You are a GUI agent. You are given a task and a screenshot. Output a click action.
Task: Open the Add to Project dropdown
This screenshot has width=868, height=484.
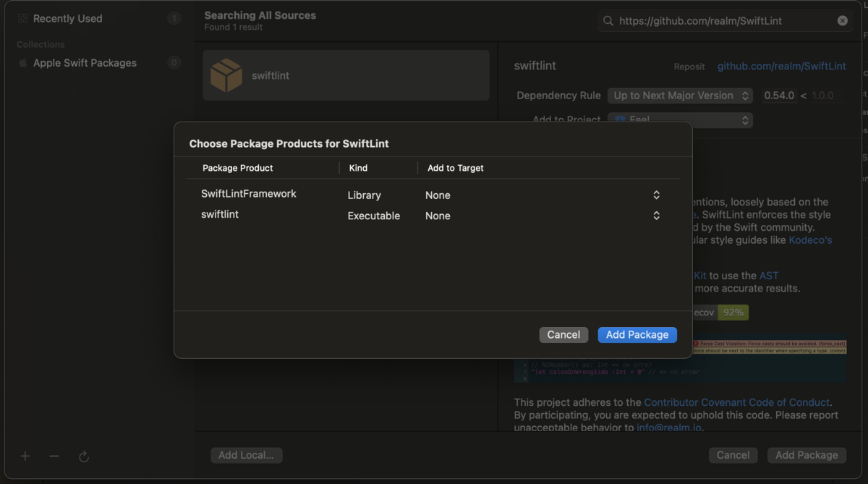point(680,120)
